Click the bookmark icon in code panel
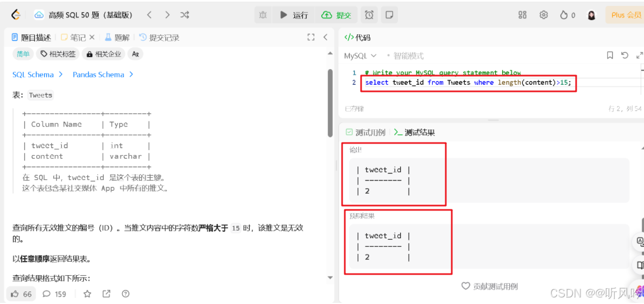 (610, 55)
